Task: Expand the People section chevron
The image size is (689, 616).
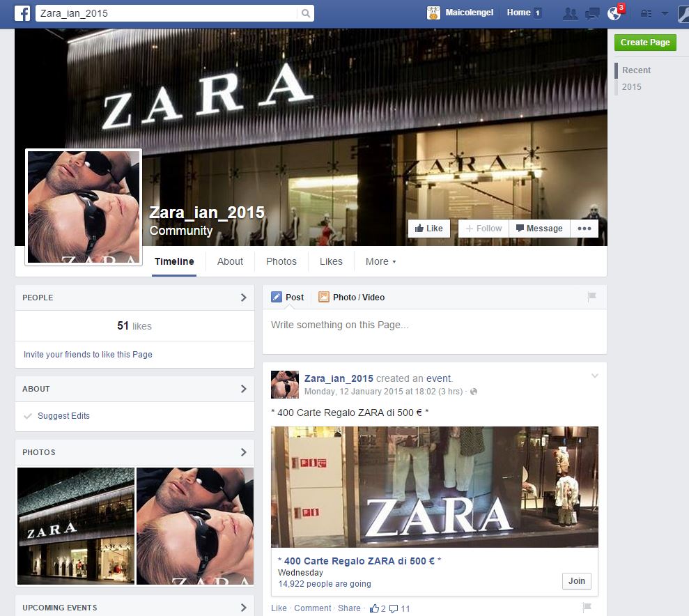Action: click(243, 298)
